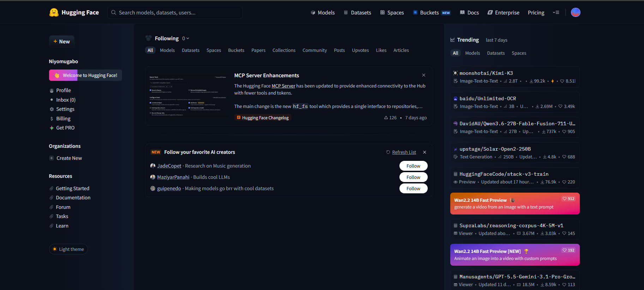Image resolution: width=644 pixels, height=290 pixels.
Task: Open Docs in the top navigation
Action: pyautogui.click(x=469, y=13)
